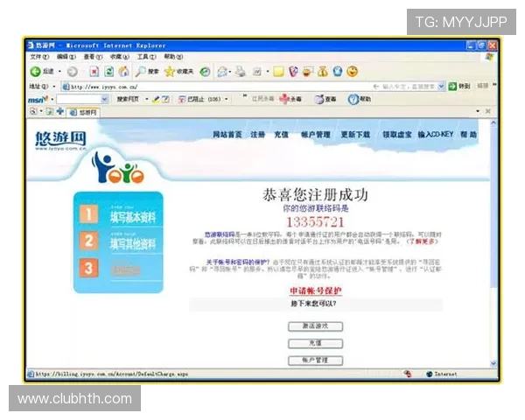Click the highlighter pen icon on MSN toolbar
525x420 pixels.
pyautogui.click(x=156, y=100)
